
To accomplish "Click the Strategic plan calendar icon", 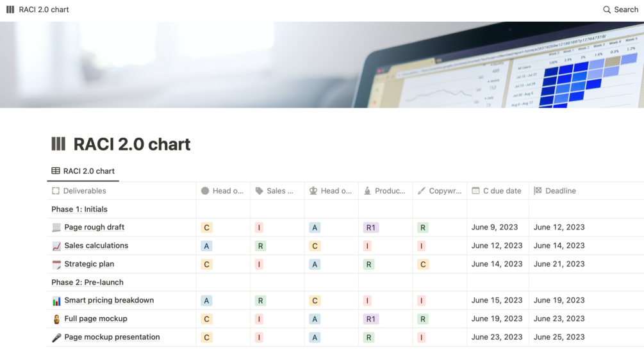I will pos(56,264).
